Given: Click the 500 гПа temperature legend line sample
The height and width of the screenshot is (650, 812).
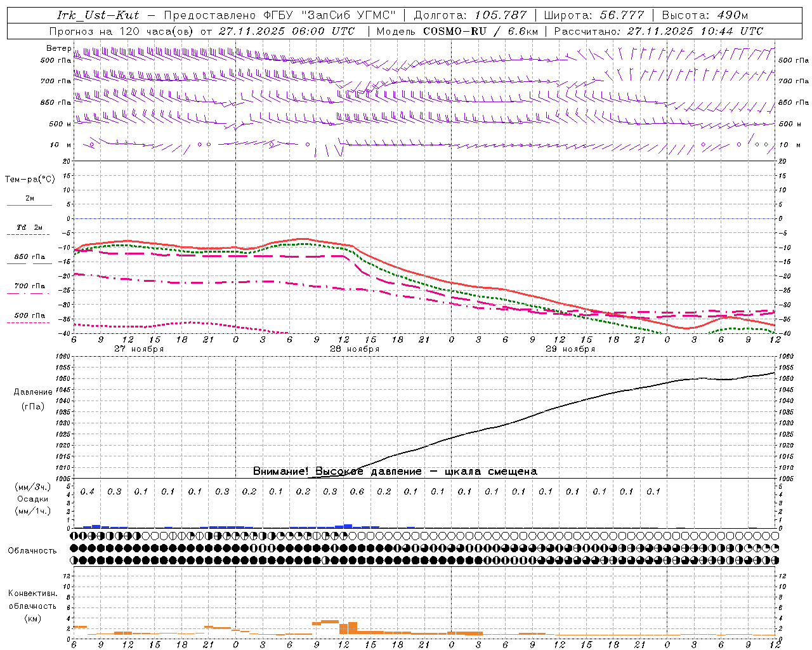Looking at the screenshot, I should pyautogui.click(x=29, y=322).
